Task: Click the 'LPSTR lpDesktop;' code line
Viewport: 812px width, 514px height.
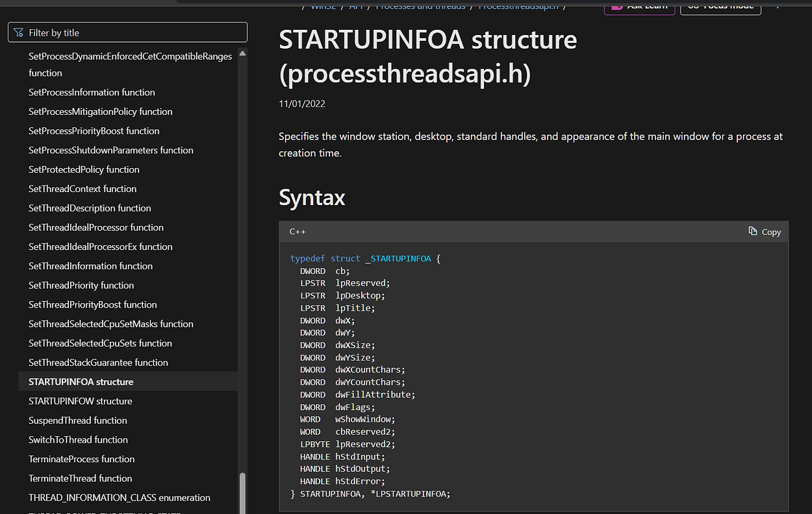Action: [342, 295]
